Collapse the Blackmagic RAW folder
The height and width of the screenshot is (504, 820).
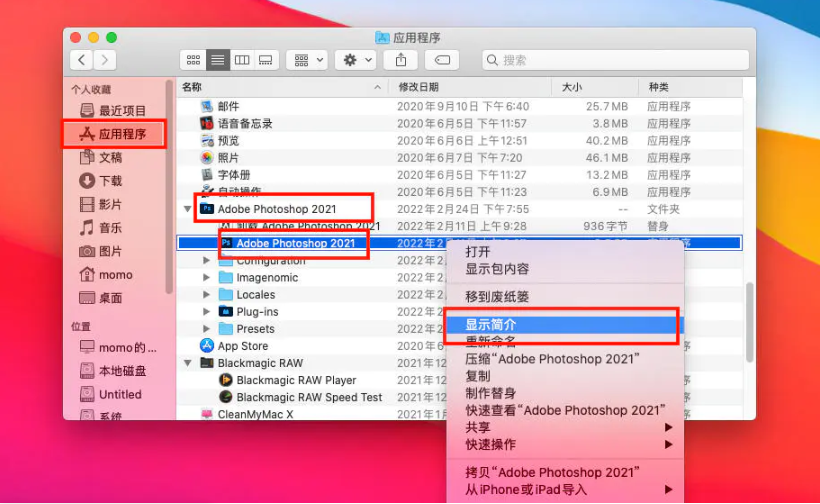[188, 363]
